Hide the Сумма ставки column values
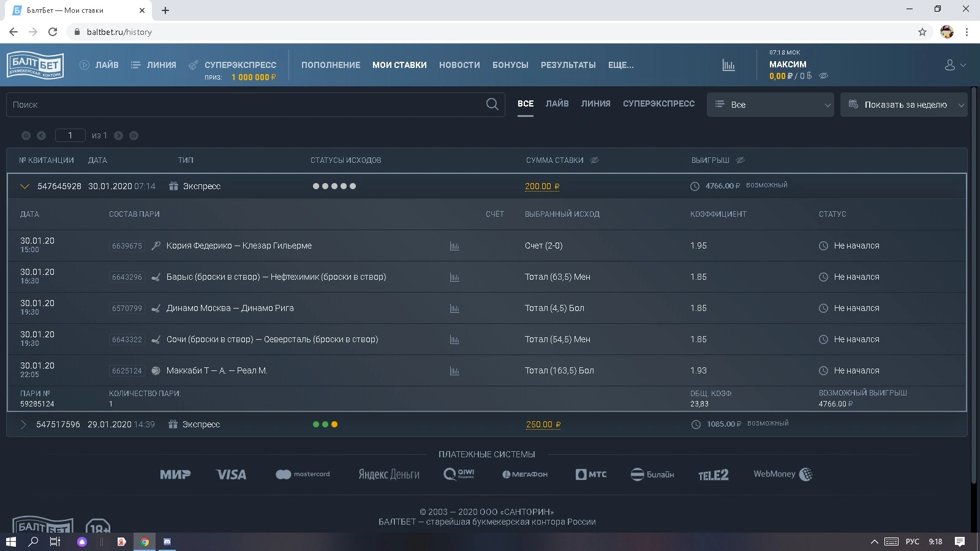 click(x=594, y=160)
